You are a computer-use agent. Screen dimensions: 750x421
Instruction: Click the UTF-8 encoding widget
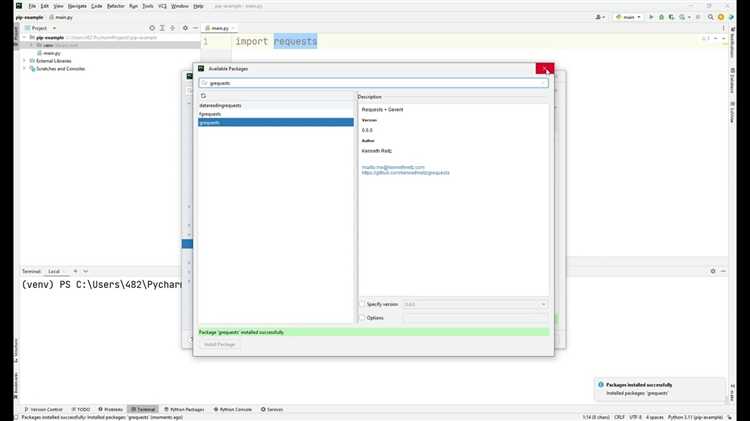[x=635, y=418]
